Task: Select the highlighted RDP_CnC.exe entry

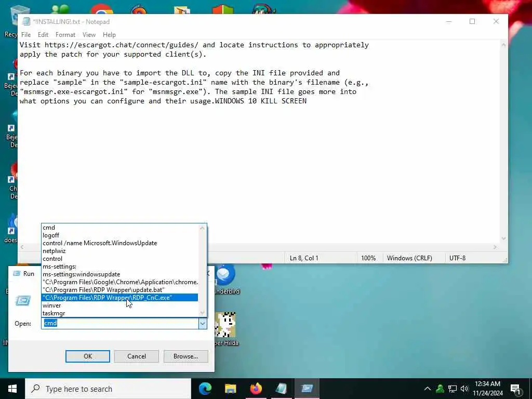Action: [x=120, y=298]
